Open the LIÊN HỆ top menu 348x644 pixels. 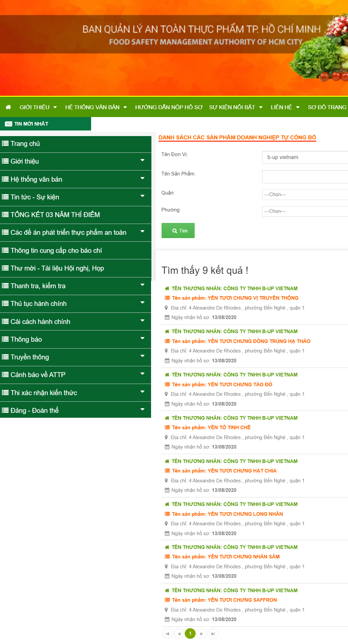(x=285, y=107)
